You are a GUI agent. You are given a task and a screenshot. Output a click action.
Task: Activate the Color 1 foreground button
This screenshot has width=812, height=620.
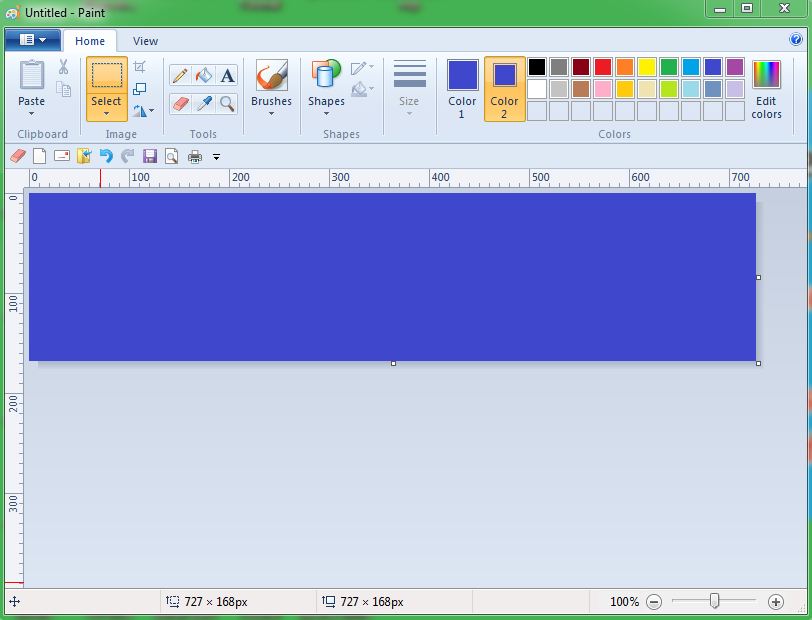point(462,89)
